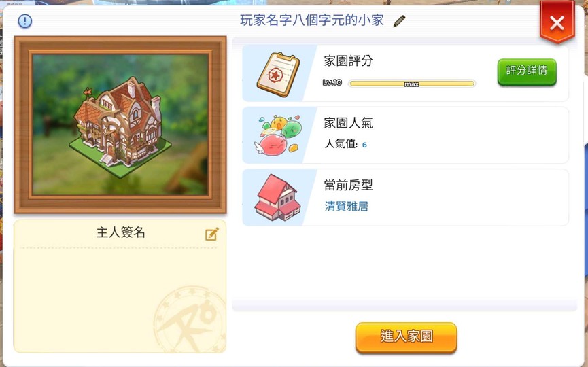Viewport: 588px width, 367px height.
Task: Select the 家園人氣 popularity row
Action: [x=405, y=135]
